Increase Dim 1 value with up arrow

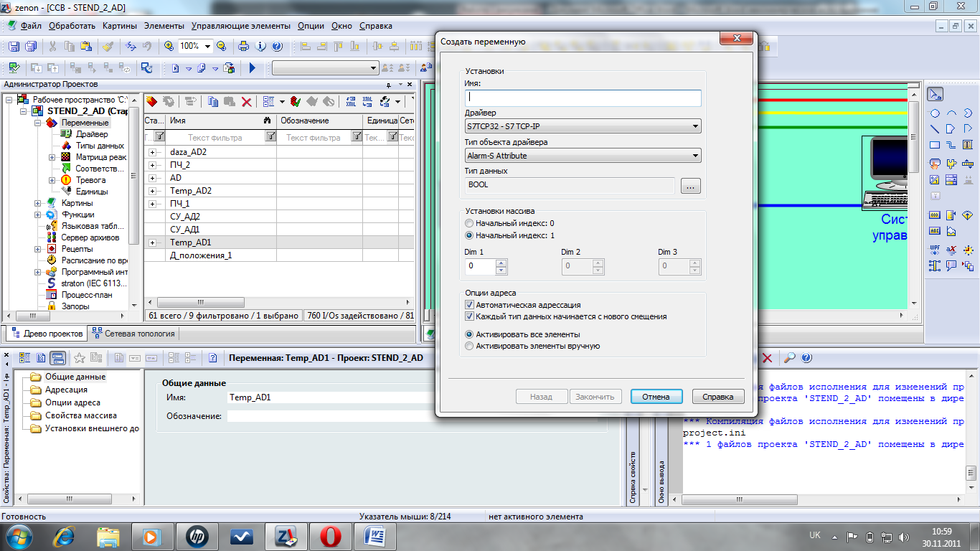(x=501, y=263)
